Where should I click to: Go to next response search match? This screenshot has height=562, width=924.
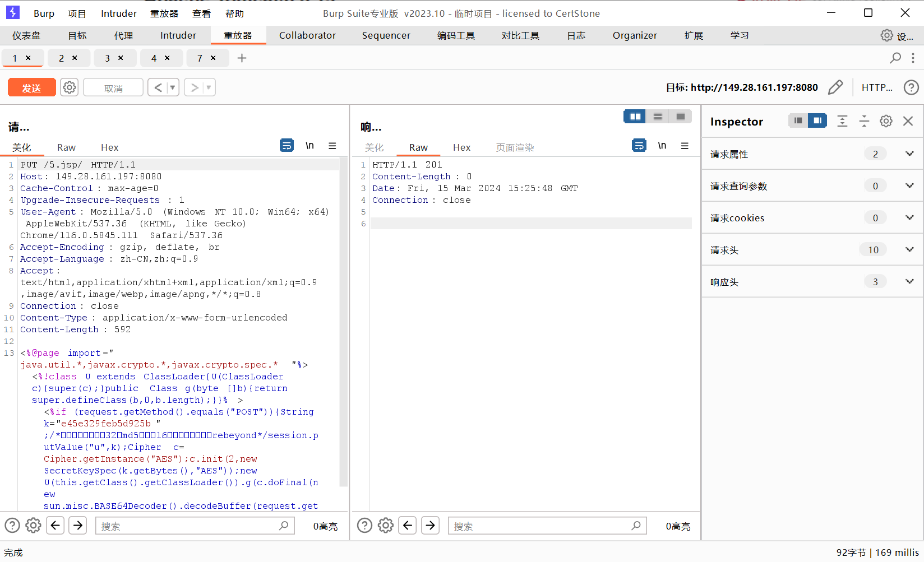430,526
